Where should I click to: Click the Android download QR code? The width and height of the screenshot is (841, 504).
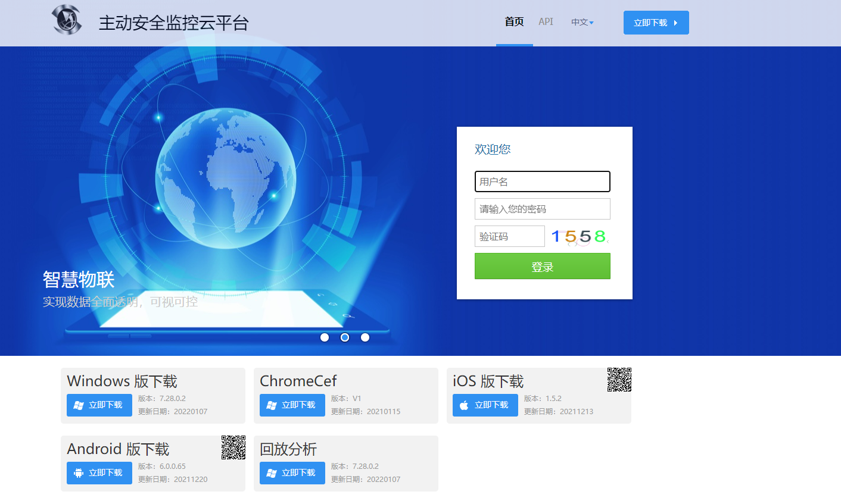click(x=233, y=447)
